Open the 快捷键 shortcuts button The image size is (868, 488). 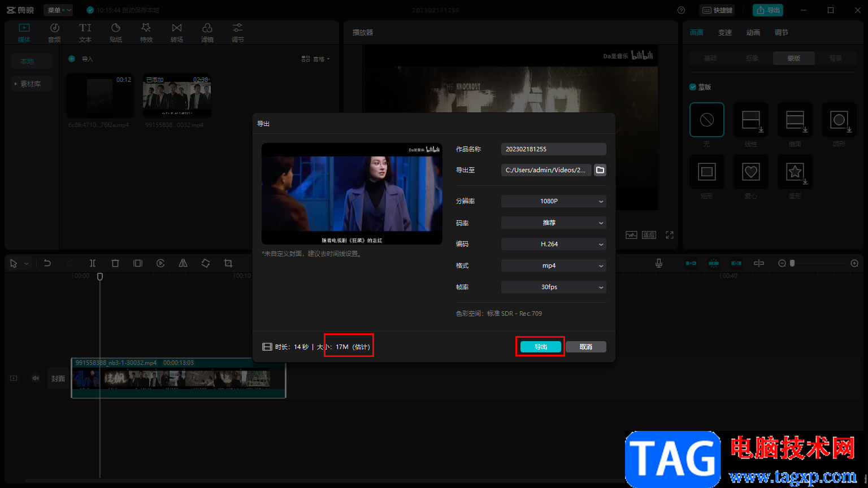(x=717, y=10)
